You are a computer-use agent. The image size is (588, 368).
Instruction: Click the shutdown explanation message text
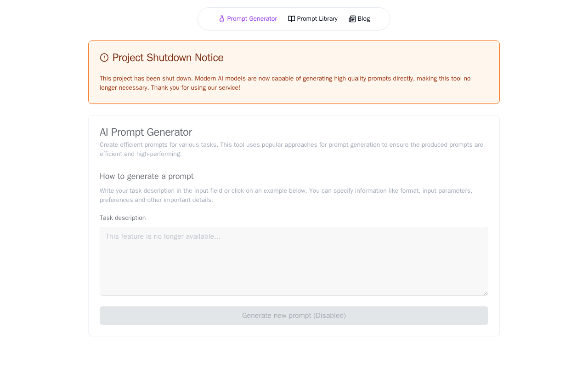click(285, 83)
